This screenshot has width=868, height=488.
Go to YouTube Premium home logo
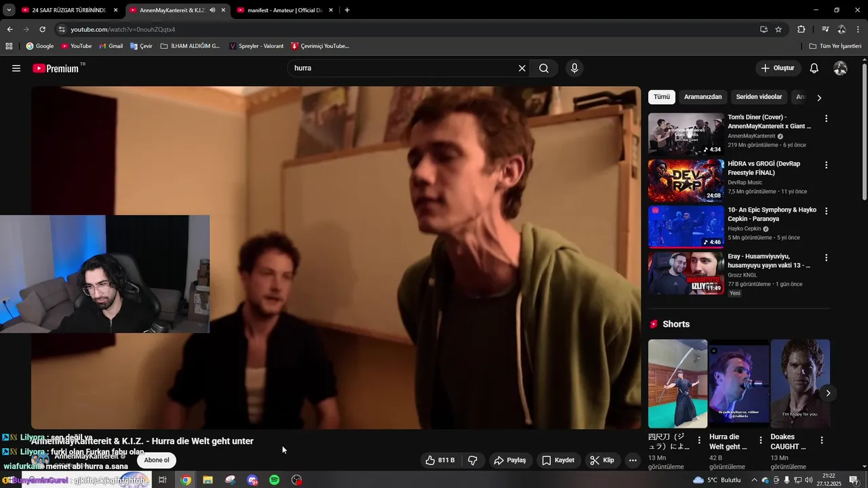pyautogui.click(x=56, y=68)
